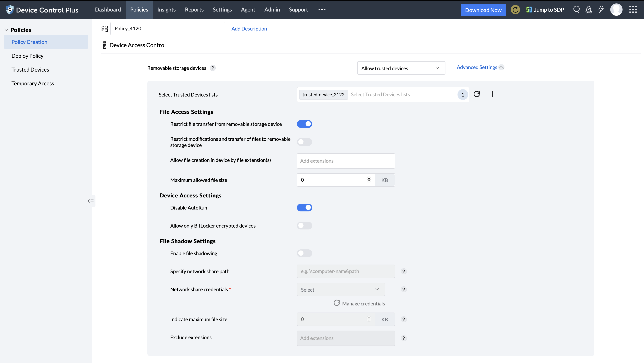Screen dimensions: 644x363
Task: Go to the Insights tab
Action: 166,10
